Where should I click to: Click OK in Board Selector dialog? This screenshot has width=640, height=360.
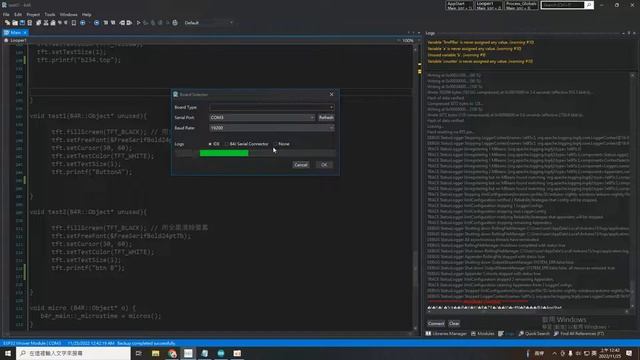point(324,165)
